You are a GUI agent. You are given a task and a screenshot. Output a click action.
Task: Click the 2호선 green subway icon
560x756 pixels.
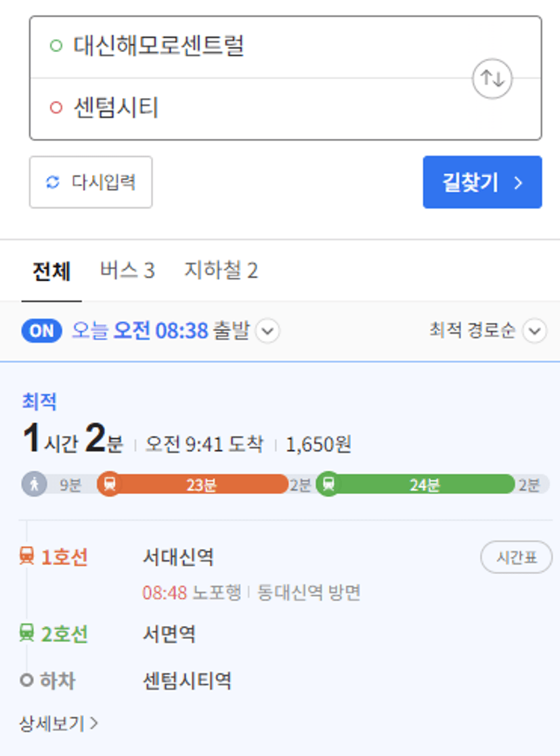(26, 633)
